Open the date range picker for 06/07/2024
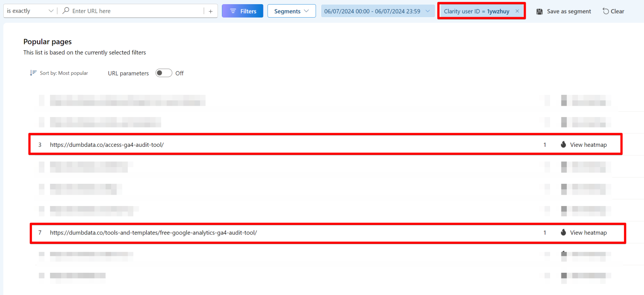644x295 pixels. [x=377, y=10]
